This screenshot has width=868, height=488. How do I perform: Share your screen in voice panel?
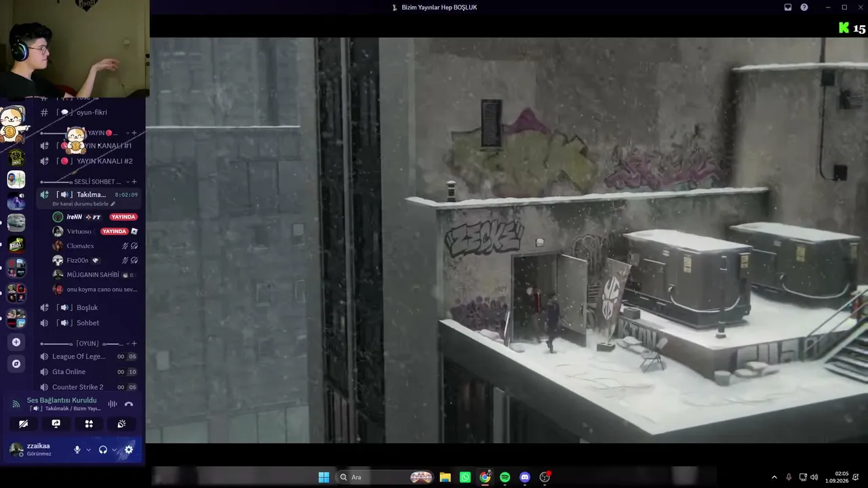[x=56, y=424]
